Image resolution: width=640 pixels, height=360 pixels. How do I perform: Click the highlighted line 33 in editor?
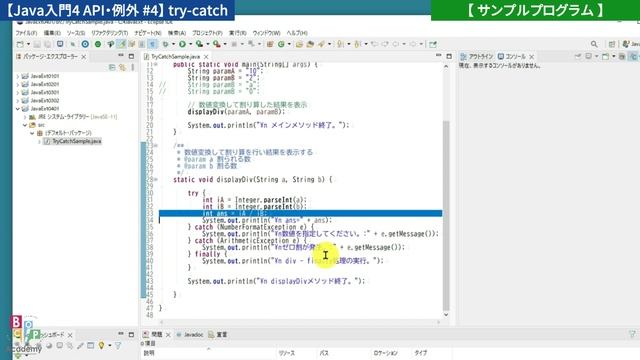[300, 213]
